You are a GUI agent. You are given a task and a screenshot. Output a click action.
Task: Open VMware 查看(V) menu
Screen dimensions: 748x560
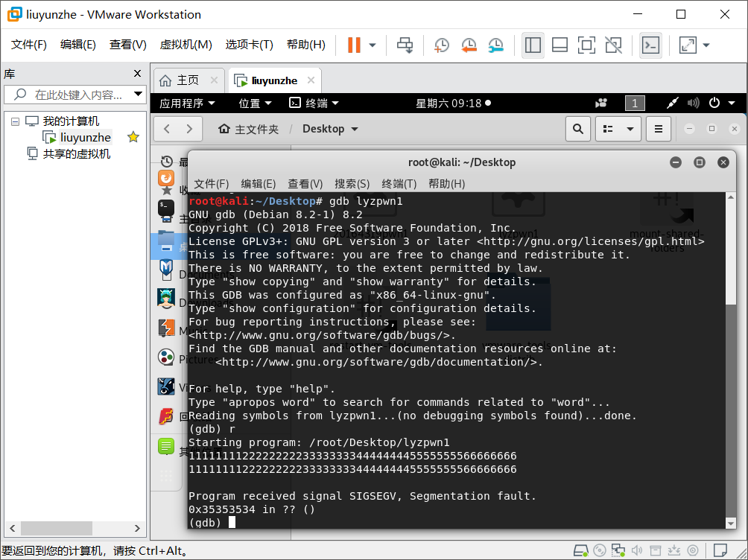pos(127,45)
